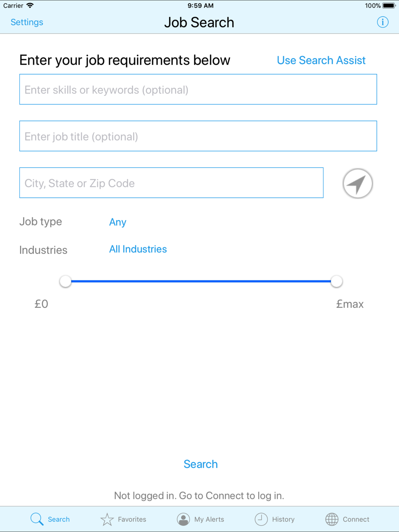
Task: Tap the globe Connect icon
Action: click(x=332, y=519)
